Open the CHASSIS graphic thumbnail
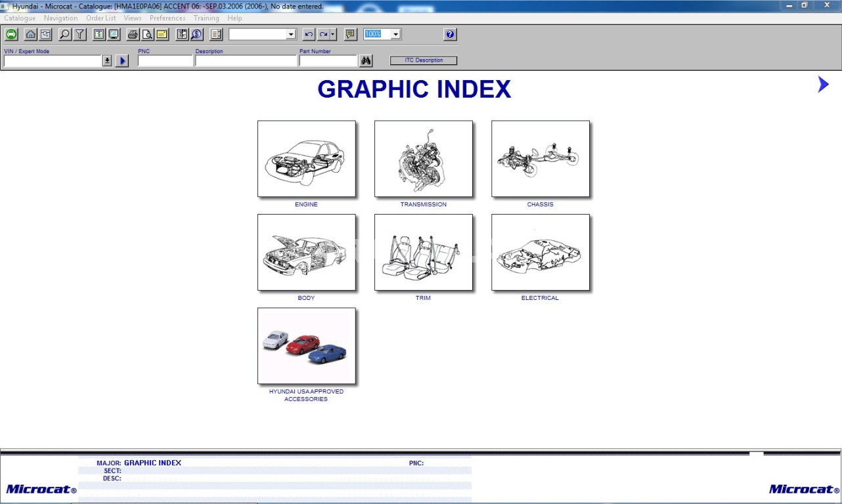The width and height of the screenshot is (842, 504). tap(541, 159)
